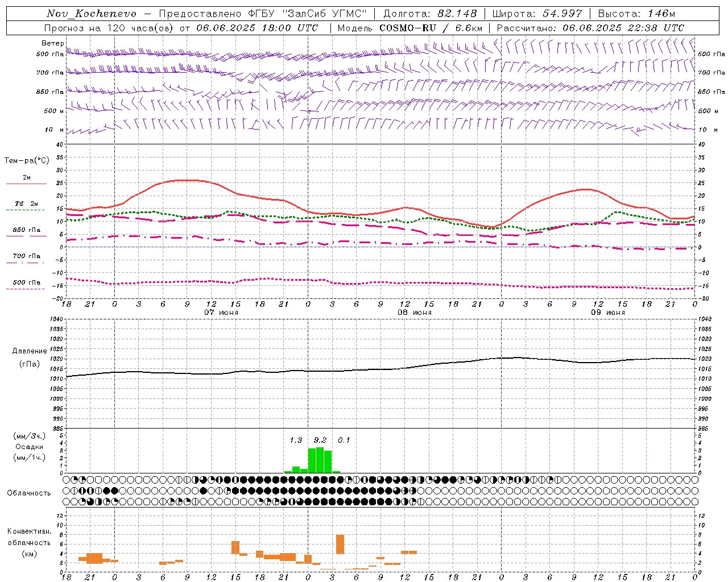Click the tallest orange convective cloud bar
The image size is (728, 582).
click(340, 544)
